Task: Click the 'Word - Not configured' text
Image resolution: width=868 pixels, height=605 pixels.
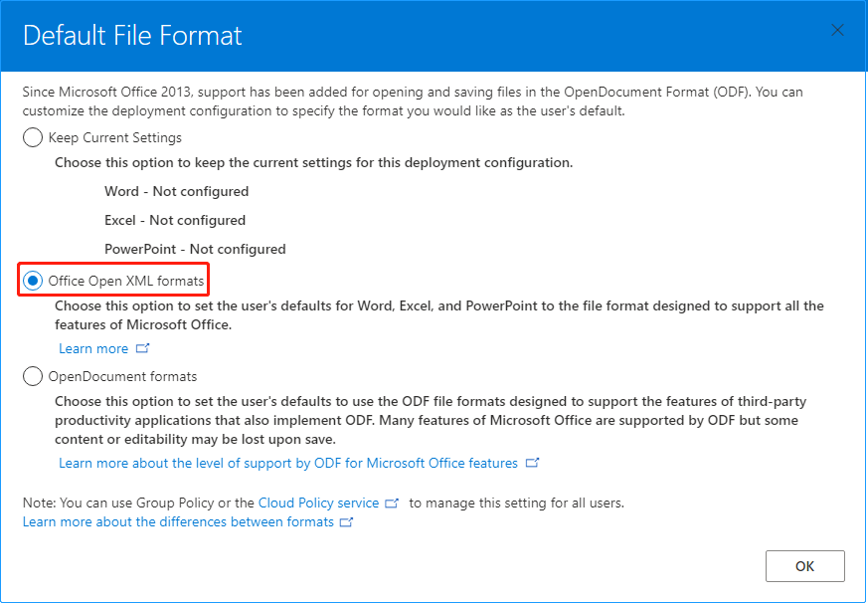Action: click(177, 192)
